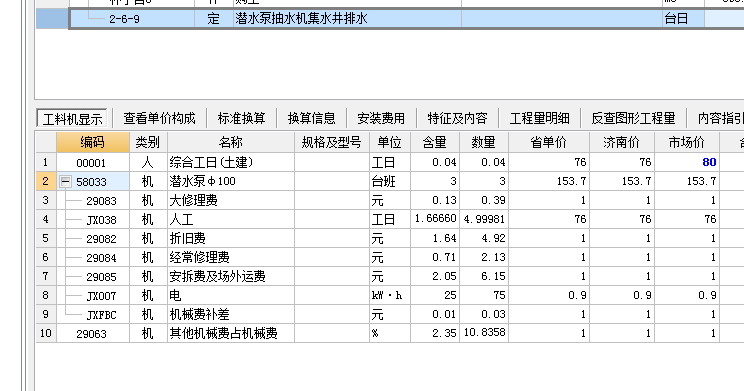Collapse the 58033 潜水泵 tree node
Screen dimensions: 744x391
[65, 181]
